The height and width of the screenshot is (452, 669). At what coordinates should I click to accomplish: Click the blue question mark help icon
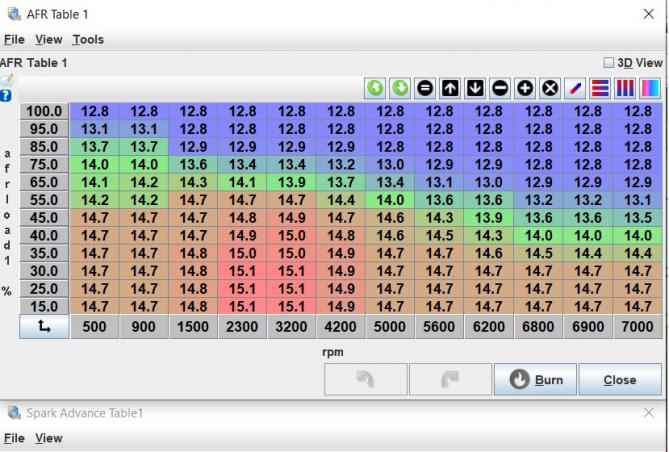click(x=6, y=96)
